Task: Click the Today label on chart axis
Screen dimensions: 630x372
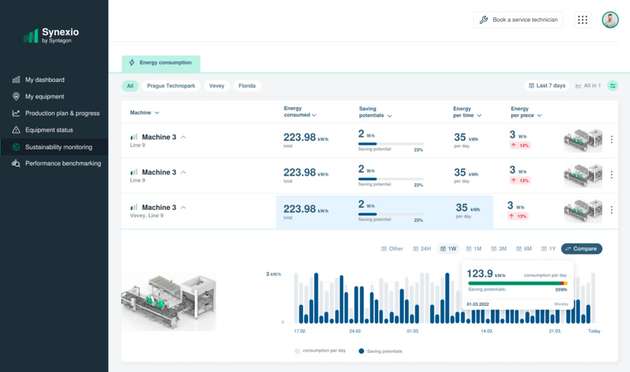Action: click(594, 331)
